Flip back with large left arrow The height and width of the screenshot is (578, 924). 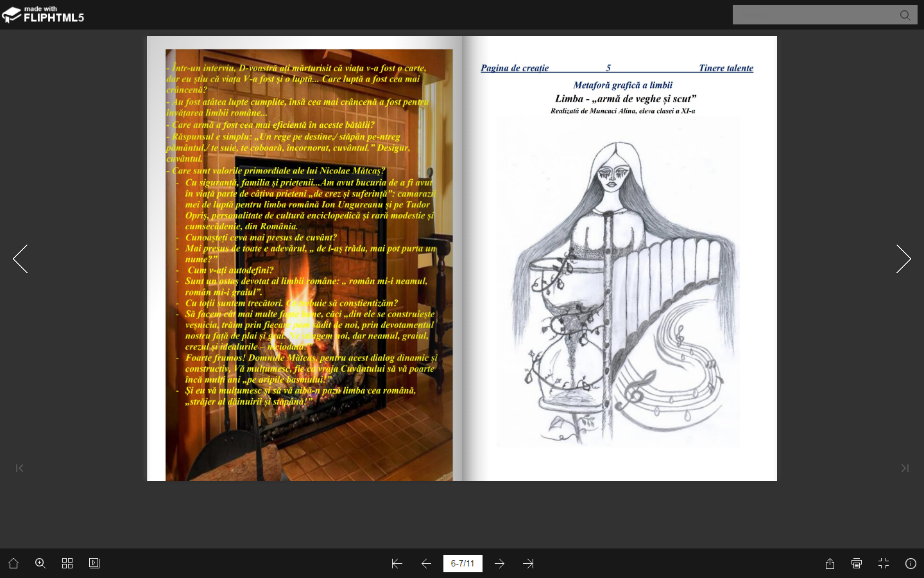(21, 259)
